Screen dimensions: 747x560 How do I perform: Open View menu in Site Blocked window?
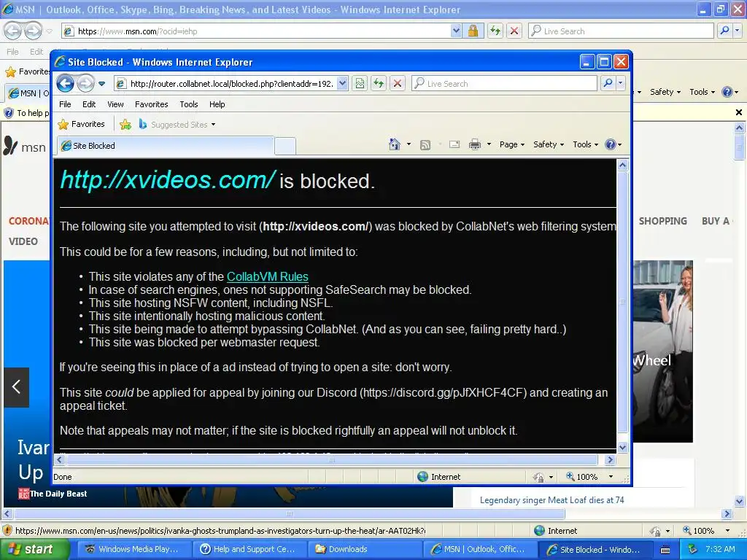click(115, 104)
